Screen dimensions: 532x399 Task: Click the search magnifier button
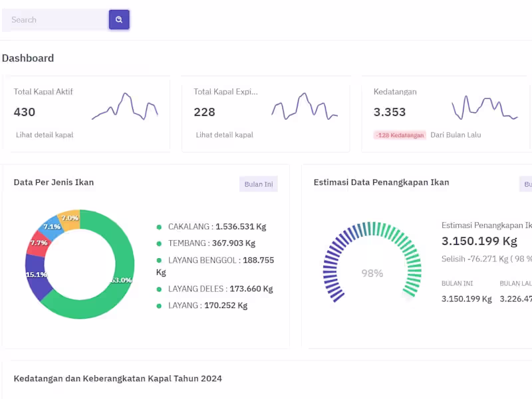pos(119,20)
